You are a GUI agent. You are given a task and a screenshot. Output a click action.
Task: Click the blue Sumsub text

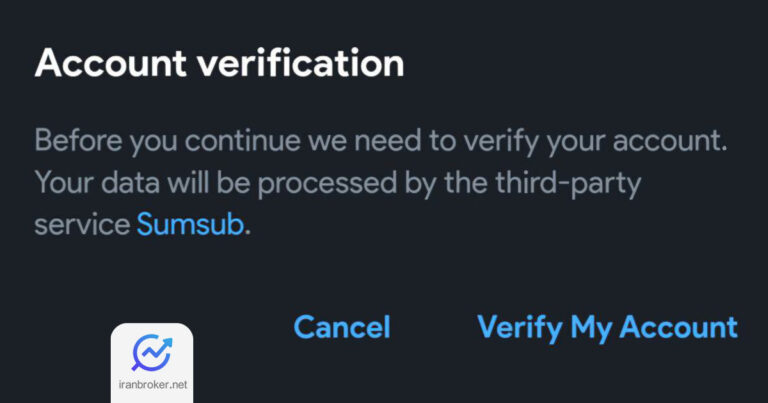point(190,225)
